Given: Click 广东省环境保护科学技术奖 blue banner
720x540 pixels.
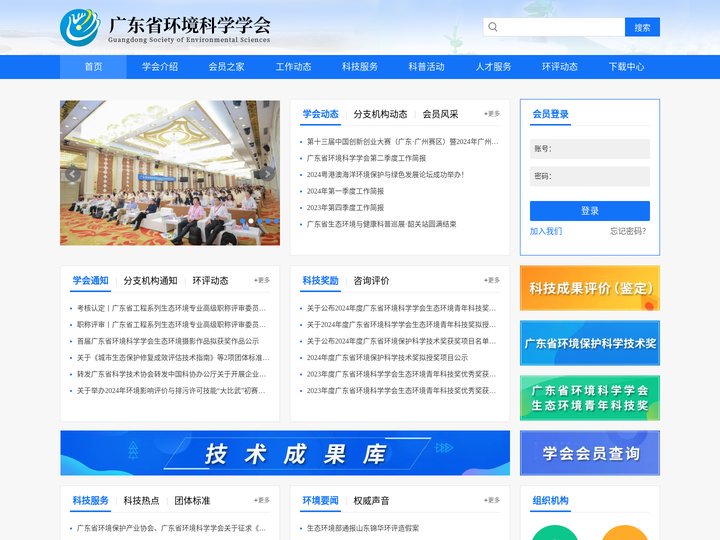Looking at the screenshot, I should coord(590,343).
